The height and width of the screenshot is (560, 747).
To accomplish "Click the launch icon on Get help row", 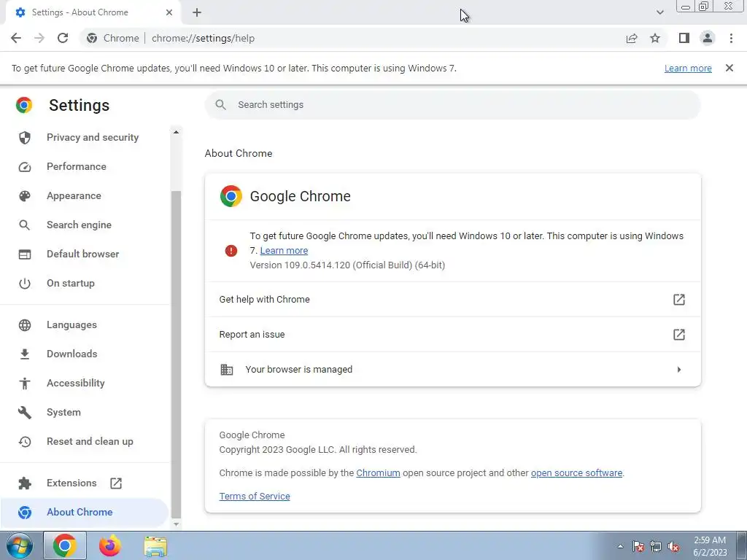I will (679, 299).
